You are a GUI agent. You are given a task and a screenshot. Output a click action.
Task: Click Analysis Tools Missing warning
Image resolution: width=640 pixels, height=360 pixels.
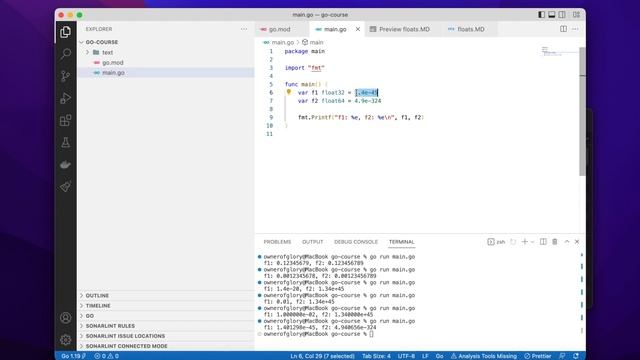484,356
